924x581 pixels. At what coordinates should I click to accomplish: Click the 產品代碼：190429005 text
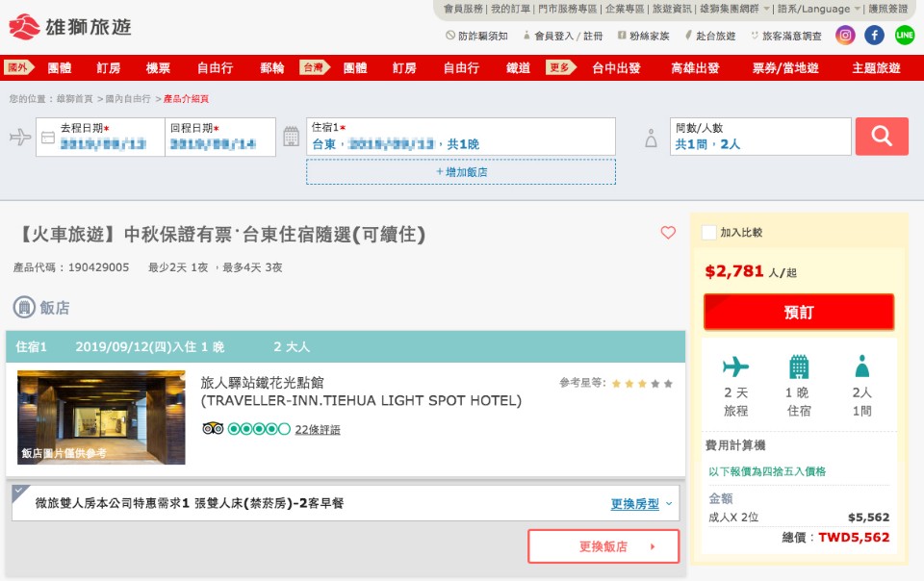tap(71, 267)
